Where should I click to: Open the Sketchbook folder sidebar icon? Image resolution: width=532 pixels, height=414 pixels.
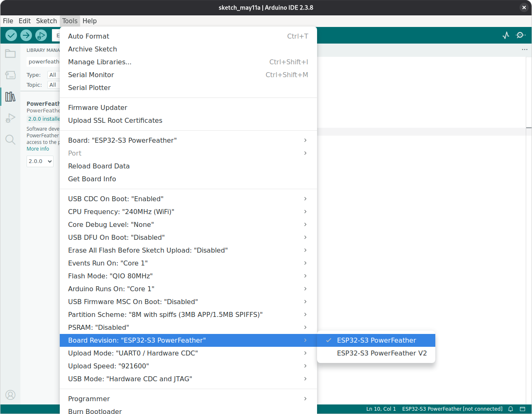click(10, 54)
